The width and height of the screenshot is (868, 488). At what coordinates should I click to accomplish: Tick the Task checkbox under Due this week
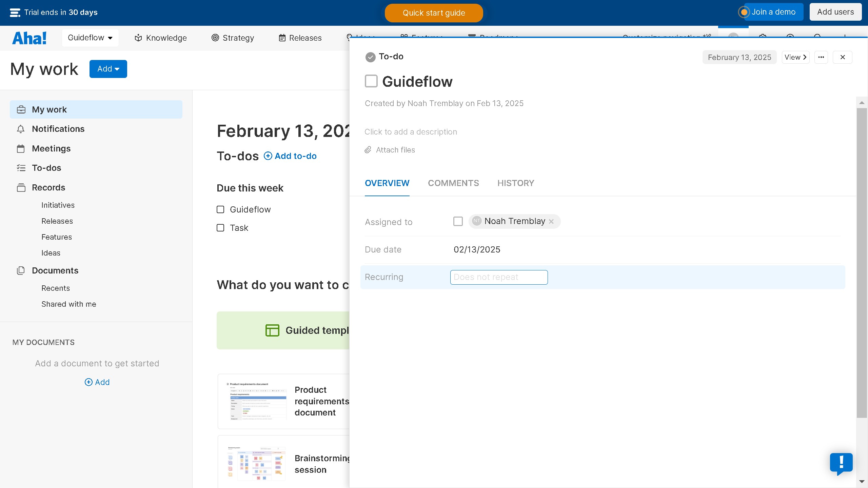coord(220,228)
